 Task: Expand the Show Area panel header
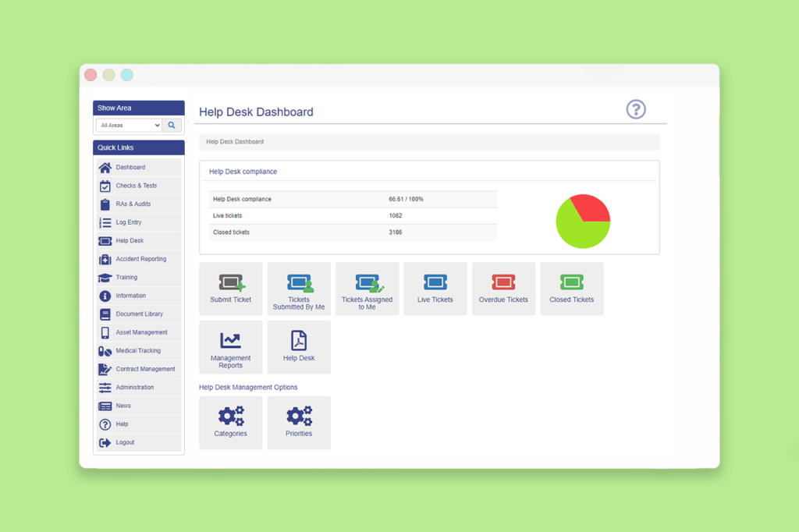[138, 108]
